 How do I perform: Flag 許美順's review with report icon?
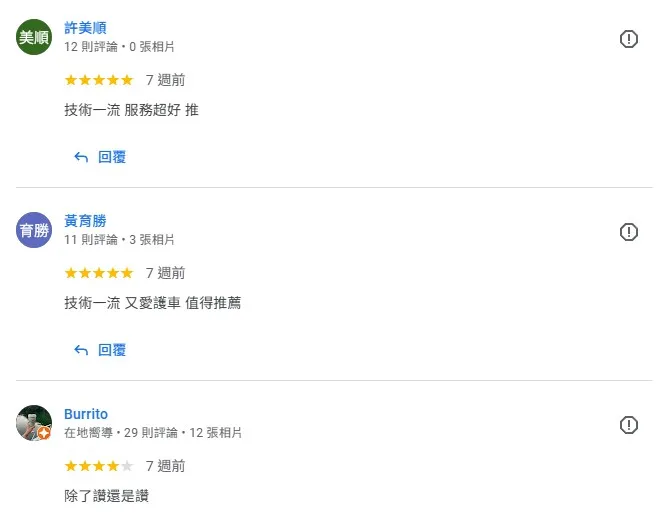point(629,39)
